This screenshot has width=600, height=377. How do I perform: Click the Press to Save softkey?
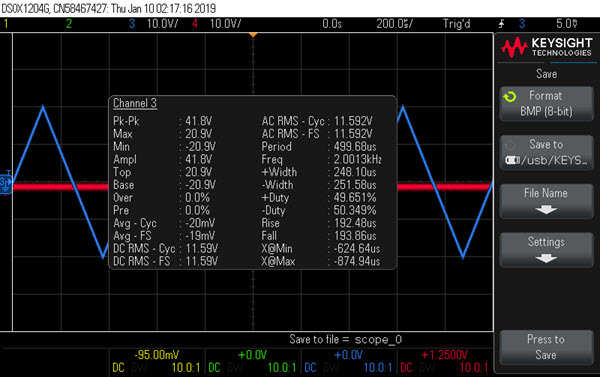point(546,347)
